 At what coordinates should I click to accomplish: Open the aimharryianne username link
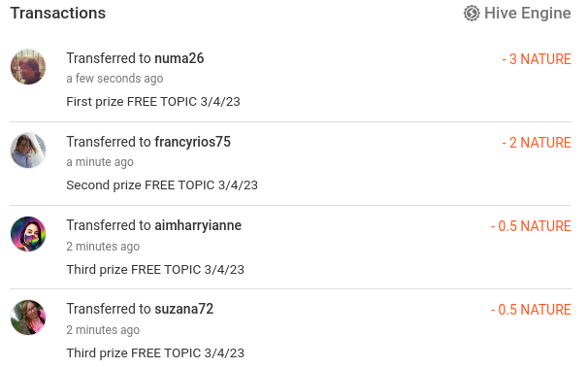click(198, 225)
